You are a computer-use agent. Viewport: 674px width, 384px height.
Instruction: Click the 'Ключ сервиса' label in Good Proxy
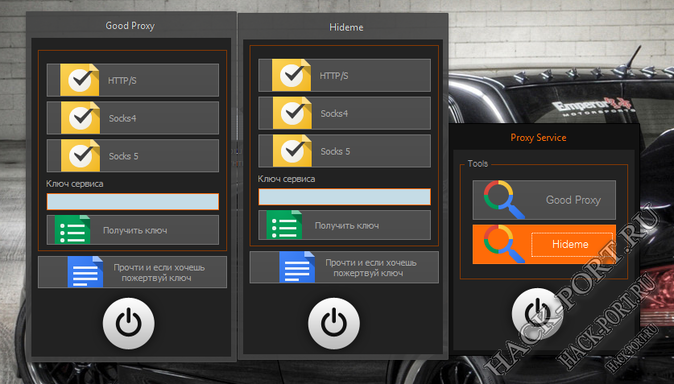click(75, 184)
